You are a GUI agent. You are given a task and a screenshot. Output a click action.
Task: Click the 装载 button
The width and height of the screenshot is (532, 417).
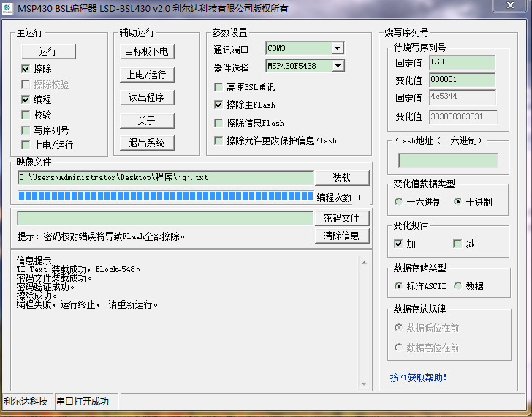tap(342, 178)
